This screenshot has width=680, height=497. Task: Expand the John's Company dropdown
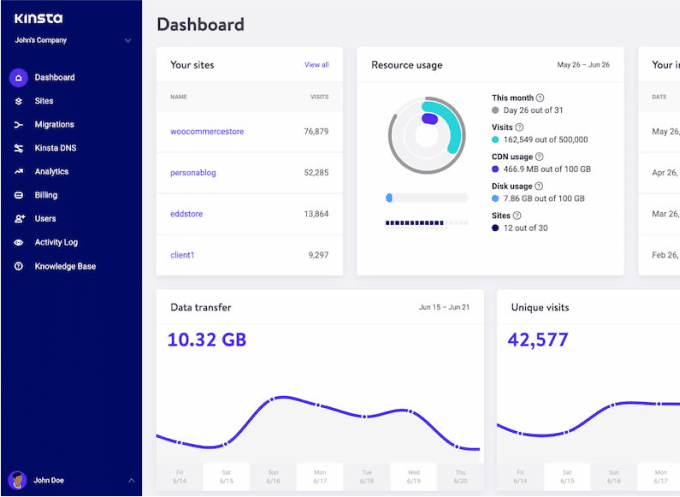coord(127,41)
